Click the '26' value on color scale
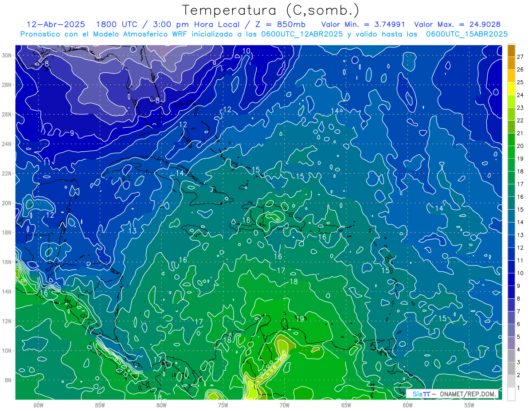Image resolution: width=532 pixels, height=411 pixels. [520, 70]
